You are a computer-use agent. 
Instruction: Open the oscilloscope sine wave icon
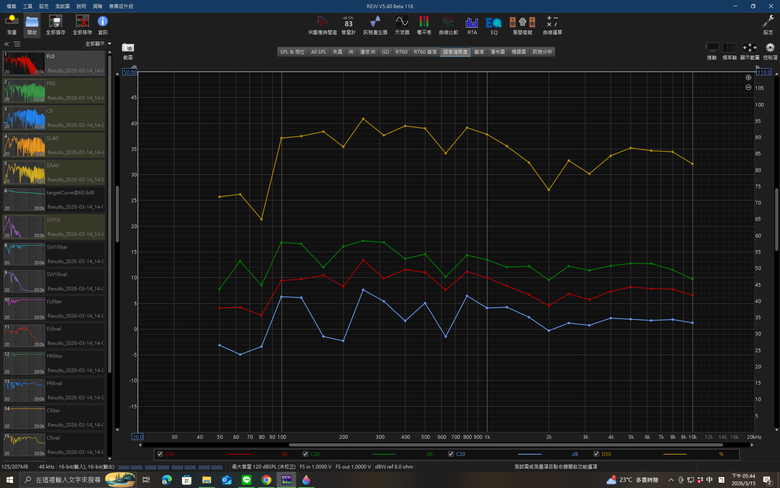click(401, 25)
